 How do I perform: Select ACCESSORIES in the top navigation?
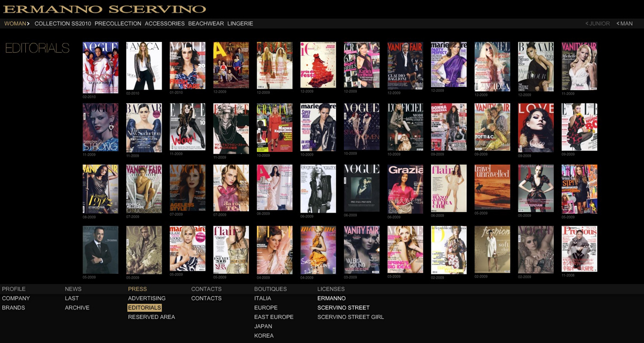[165, 24]
